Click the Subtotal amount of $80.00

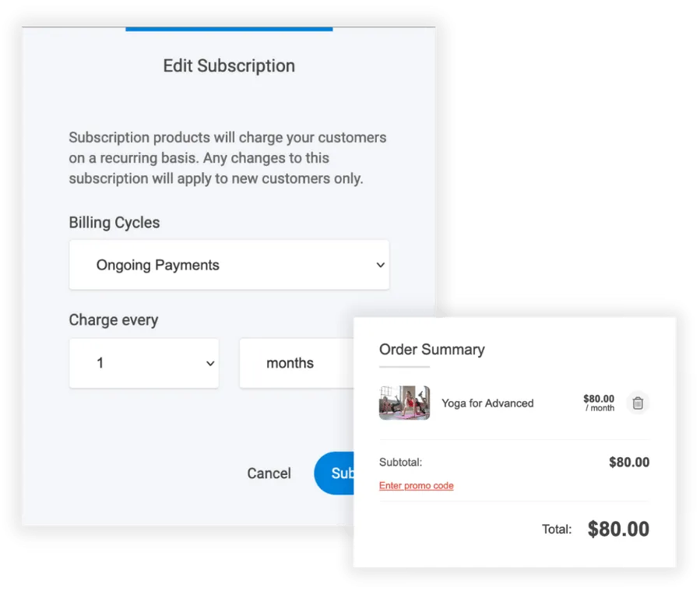point(630,462)
